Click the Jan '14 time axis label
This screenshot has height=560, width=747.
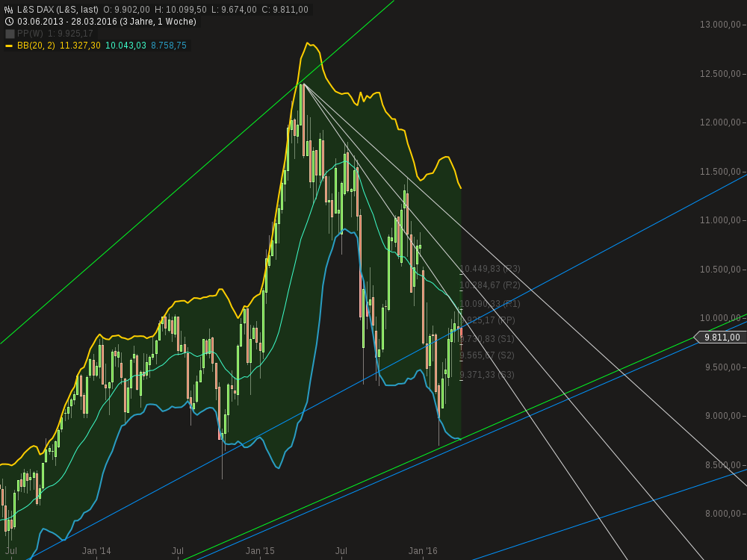click(96, 551)
